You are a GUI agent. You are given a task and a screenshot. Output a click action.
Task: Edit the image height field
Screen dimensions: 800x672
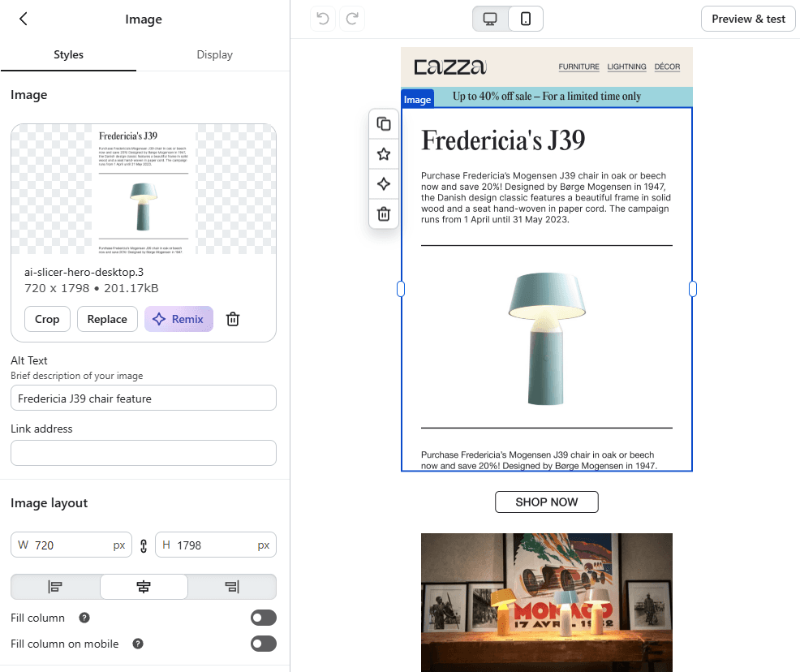[216, 545]
